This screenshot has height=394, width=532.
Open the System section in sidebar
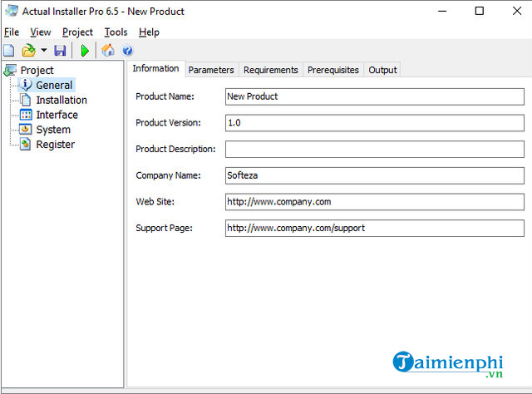click(x=53, y=130)
